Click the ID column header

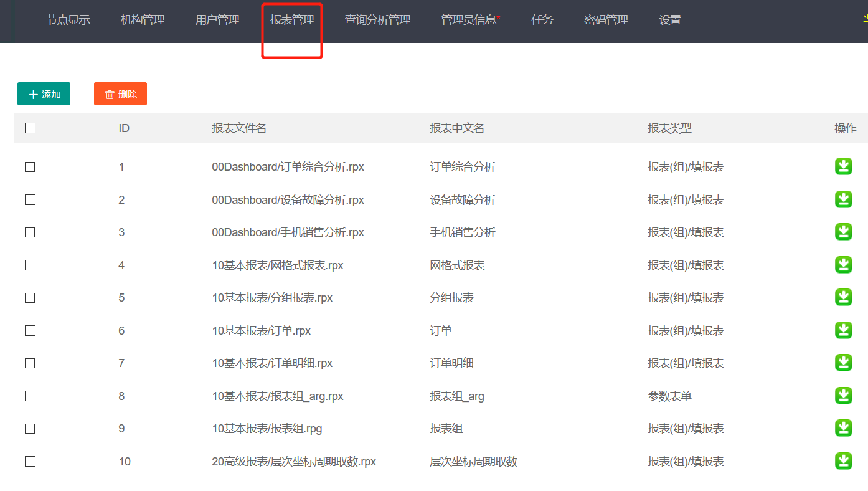[x=124, y=128]
